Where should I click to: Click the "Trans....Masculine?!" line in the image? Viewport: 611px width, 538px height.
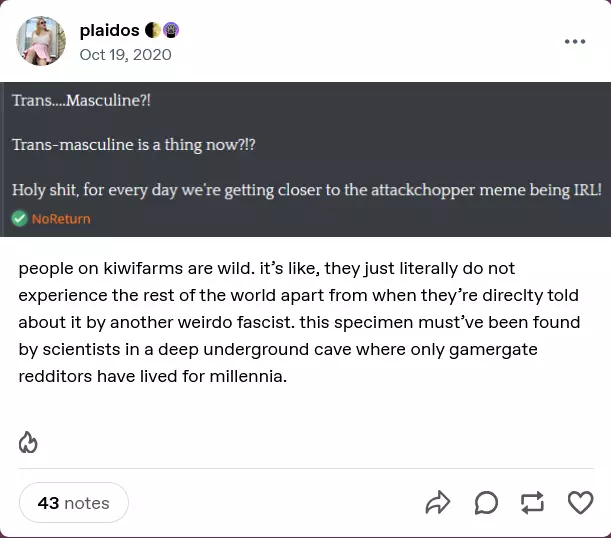(x=82, y=101)
